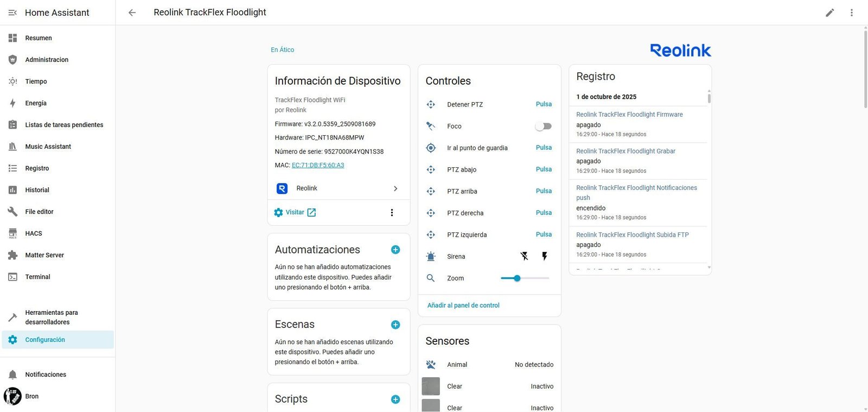
Task: Pulsa button for PTZ derecha
Action: [544, 213]
